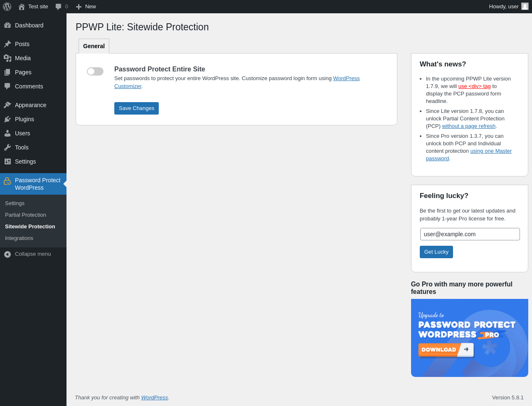Click the Test site home icon
The height and width of the screenshot is (406, 532).
[22, 7]
